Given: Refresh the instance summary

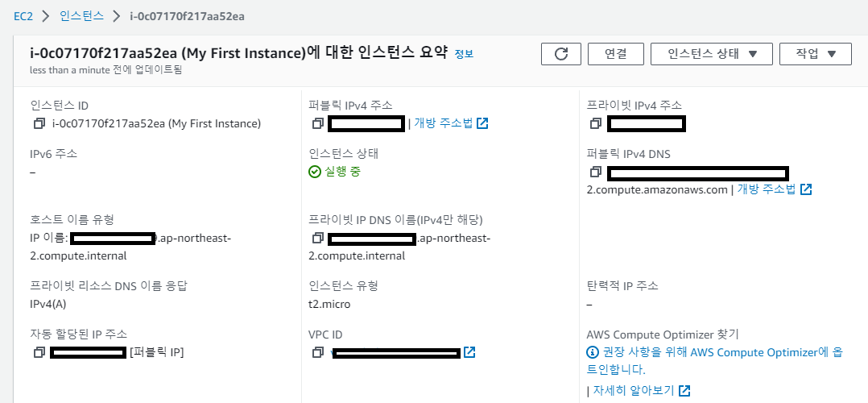Looking at the screenshot, I should coord(560,54).
